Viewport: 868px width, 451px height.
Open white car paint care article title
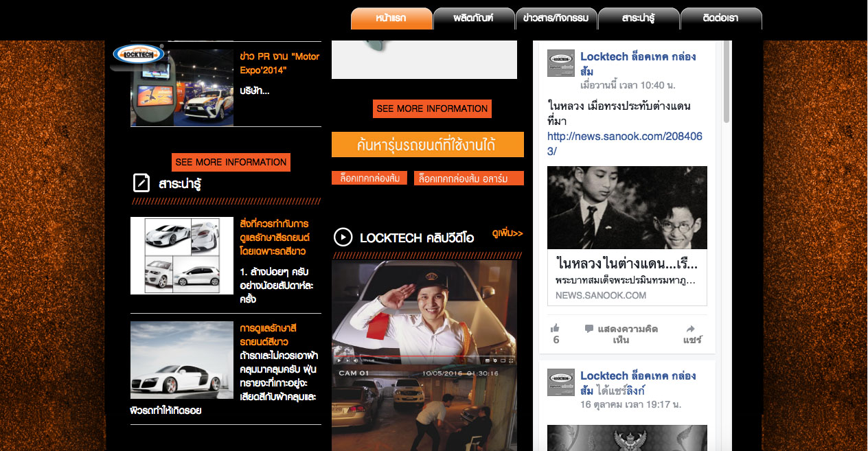275,236
